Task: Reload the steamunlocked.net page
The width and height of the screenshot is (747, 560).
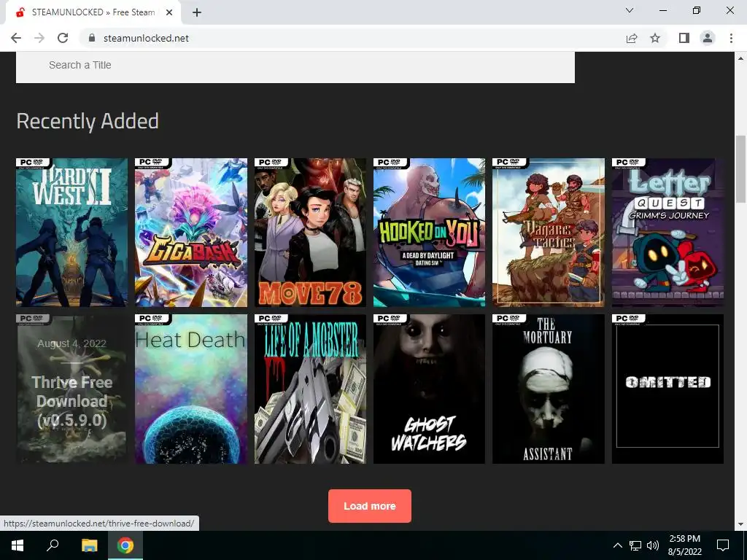Action: coord(63,38)
